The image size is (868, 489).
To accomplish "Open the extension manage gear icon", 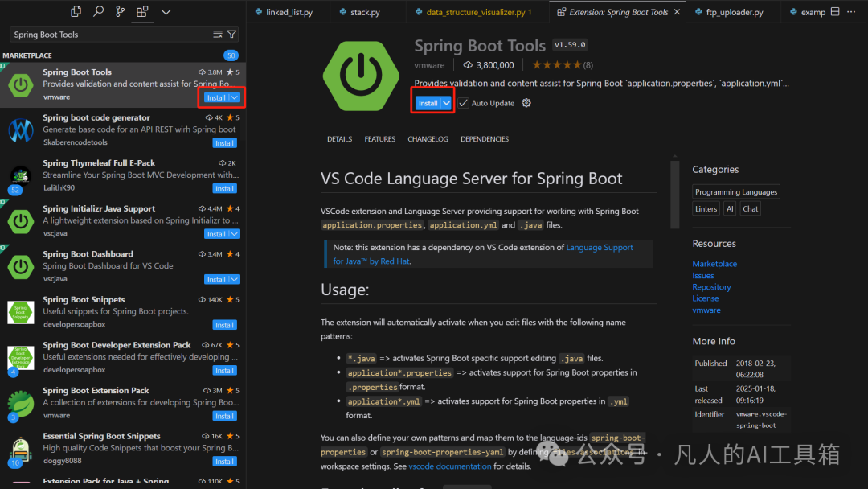I will pyautogui.click(x=526, y=103).
